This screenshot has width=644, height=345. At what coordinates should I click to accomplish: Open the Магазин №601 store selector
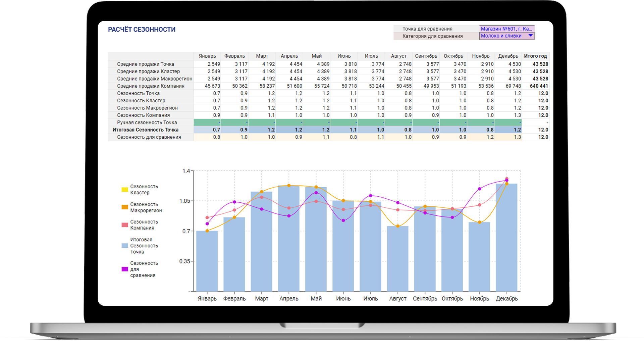[506, 29]
